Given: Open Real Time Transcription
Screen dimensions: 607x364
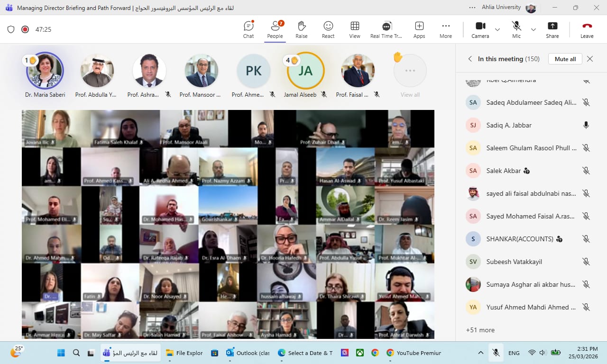Looking at the screenshot, I should [386, 29].
